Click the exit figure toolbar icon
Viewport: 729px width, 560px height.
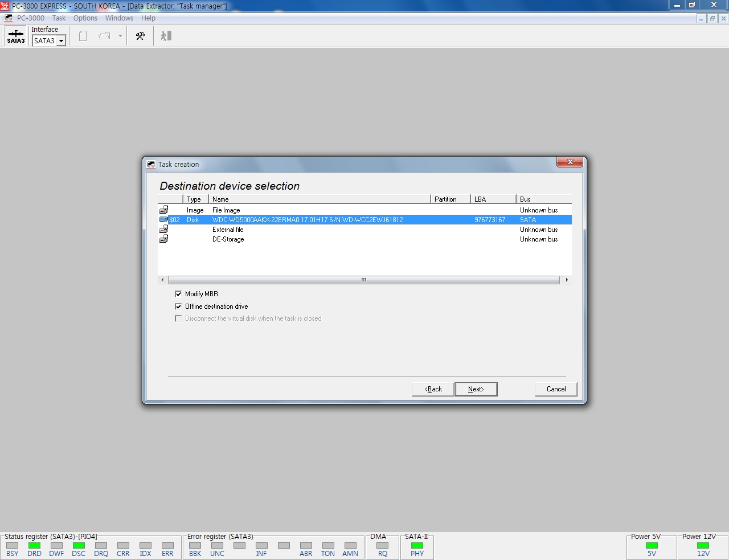(x=166, y=36)
